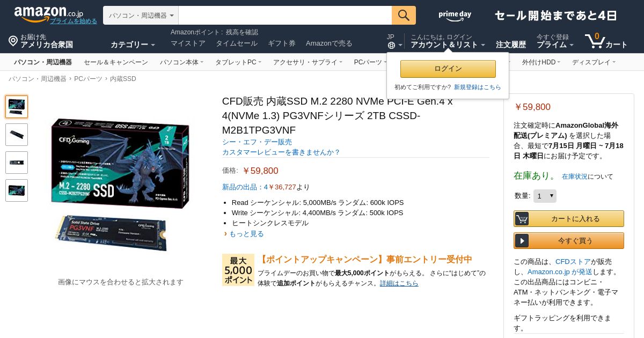This screenshot has width=644, height=338.
Task: Click the orange search magnifier button
Action: 404,16
